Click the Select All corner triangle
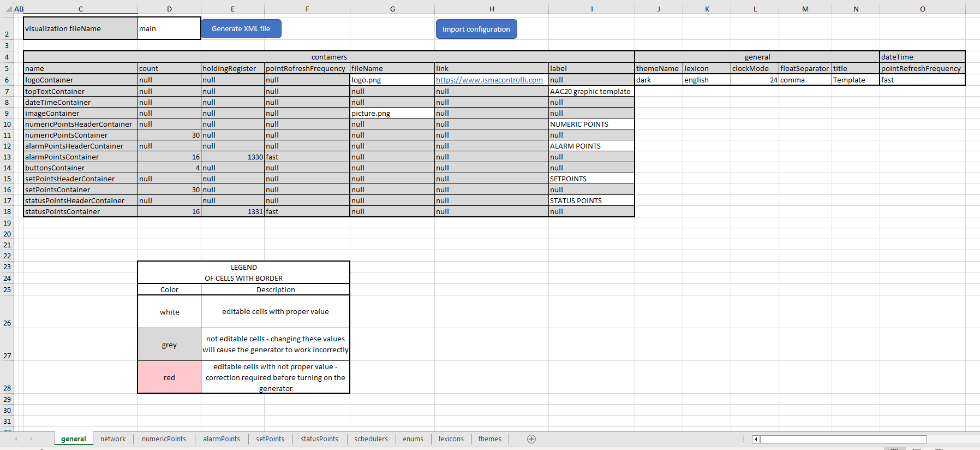Viewport: 980px width, 450px height. [9, 9]
